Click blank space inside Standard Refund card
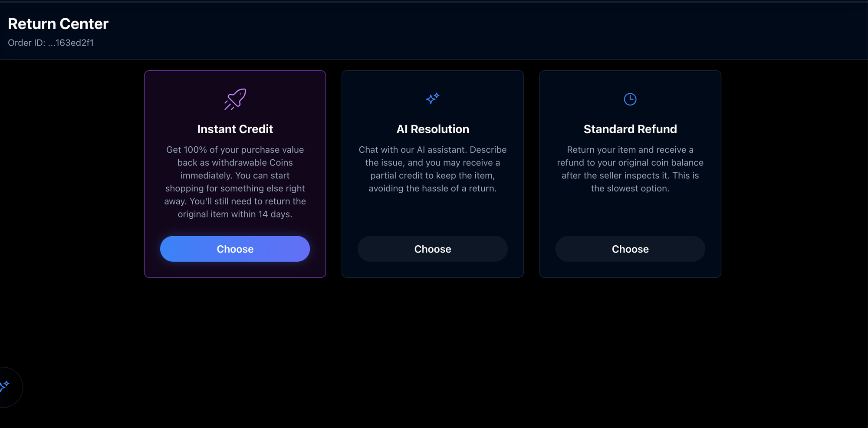Viewport: 868px width, 428px height. (x=630, y=215)
